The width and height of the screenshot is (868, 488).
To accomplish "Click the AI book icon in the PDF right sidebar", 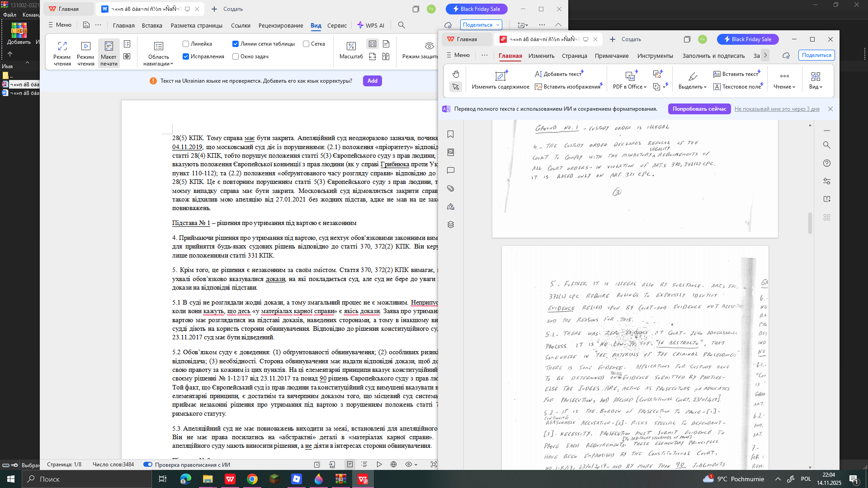I will (x=827, y=199).
